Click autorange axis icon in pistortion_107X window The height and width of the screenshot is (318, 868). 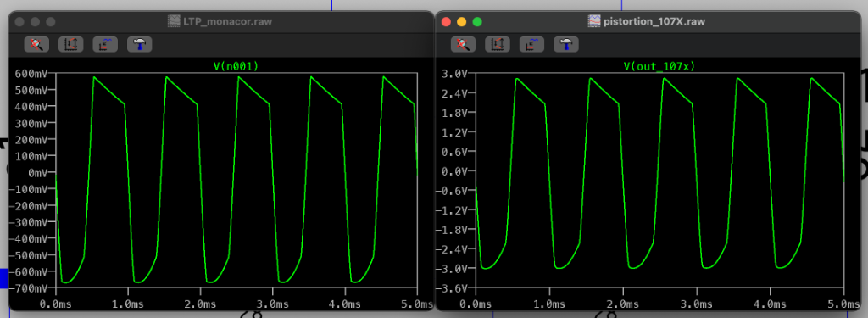(x=498, y=44)
